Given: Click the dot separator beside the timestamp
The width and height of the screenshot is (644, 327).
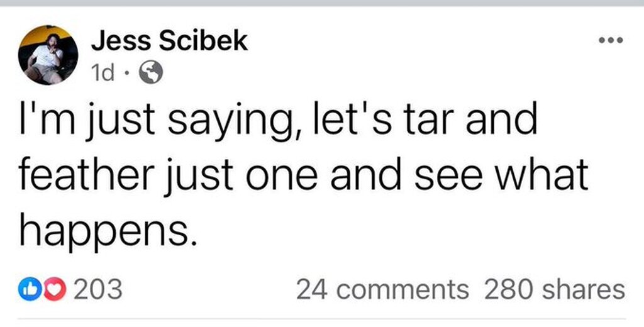Looking at the screenshot, I should 127,75.
